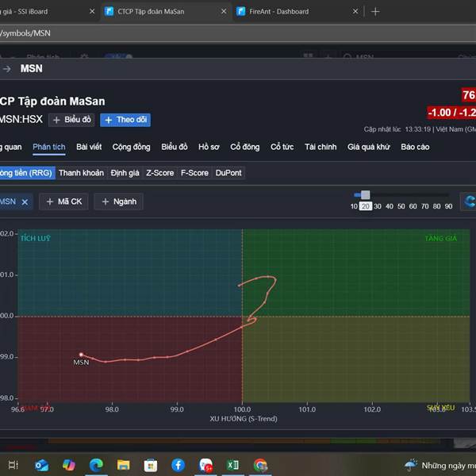Open File Explorer on taskbar
Viewport: 476px width, 476px height.
click(123, 465)
